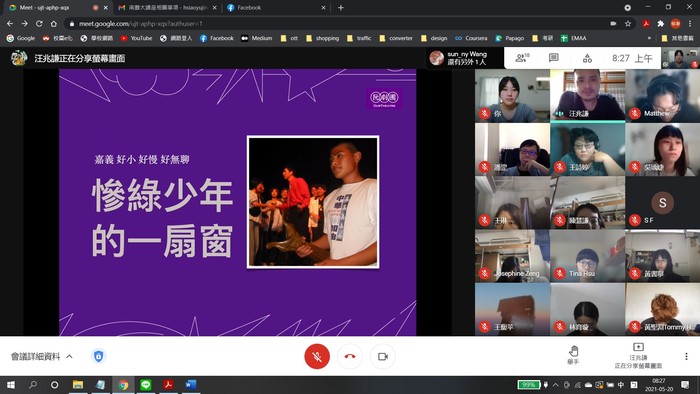Open Chrome extensions puzzle menu

(661, 24)
